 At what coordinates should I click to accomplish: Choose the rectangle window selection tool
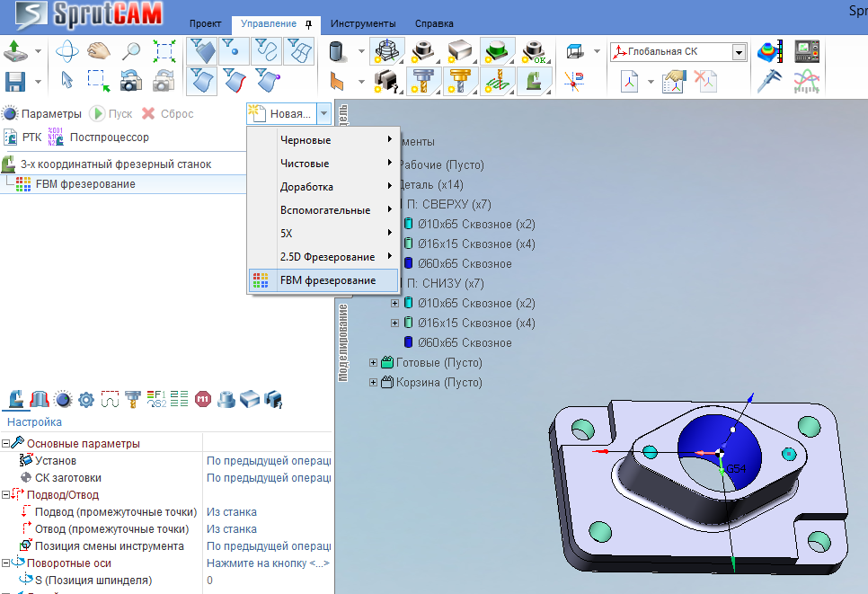(x=99, y=81)
